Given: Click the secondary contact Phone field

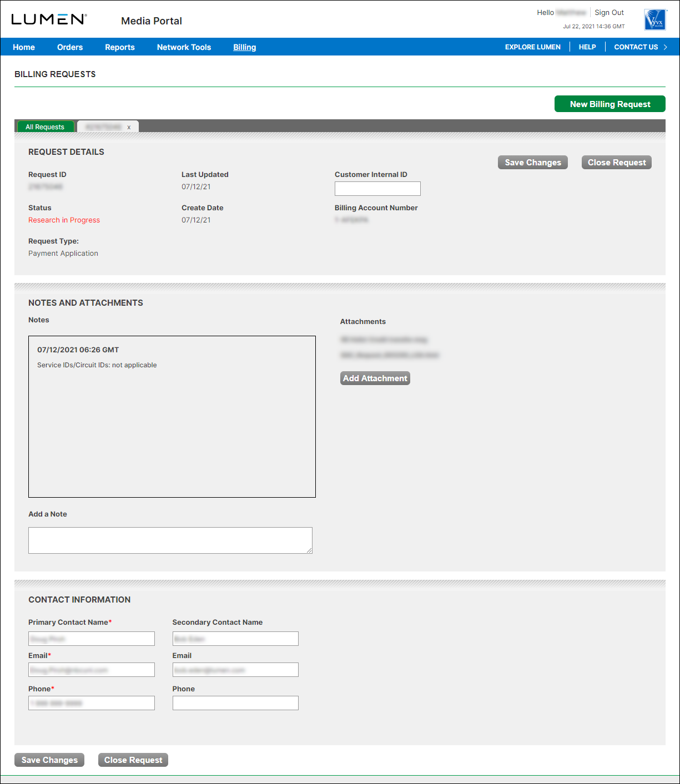Looking at the screenshot, I should click(235, 703).
